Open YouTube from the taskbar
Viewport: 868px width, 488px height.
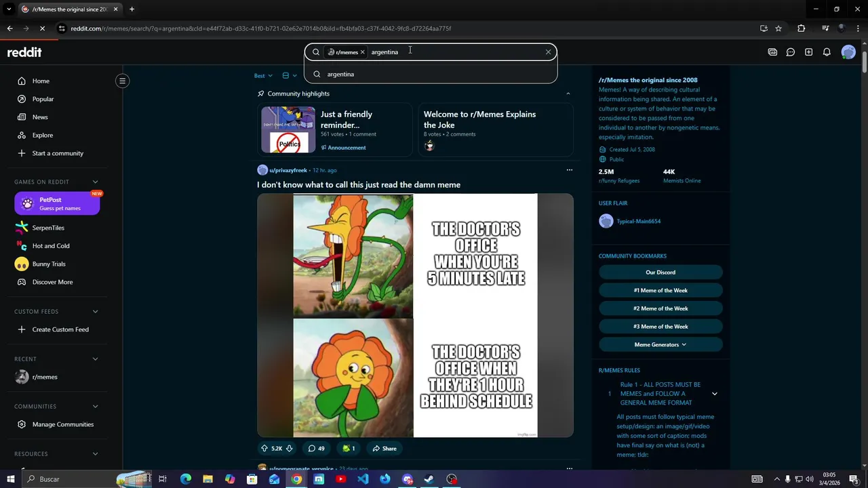[x=340, y=479]
